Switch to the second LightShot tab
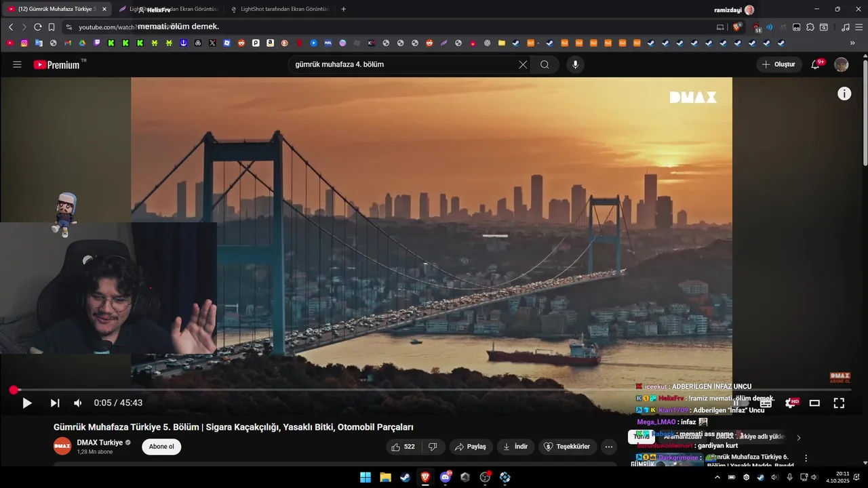868x488 pixels. pos(279,9)
